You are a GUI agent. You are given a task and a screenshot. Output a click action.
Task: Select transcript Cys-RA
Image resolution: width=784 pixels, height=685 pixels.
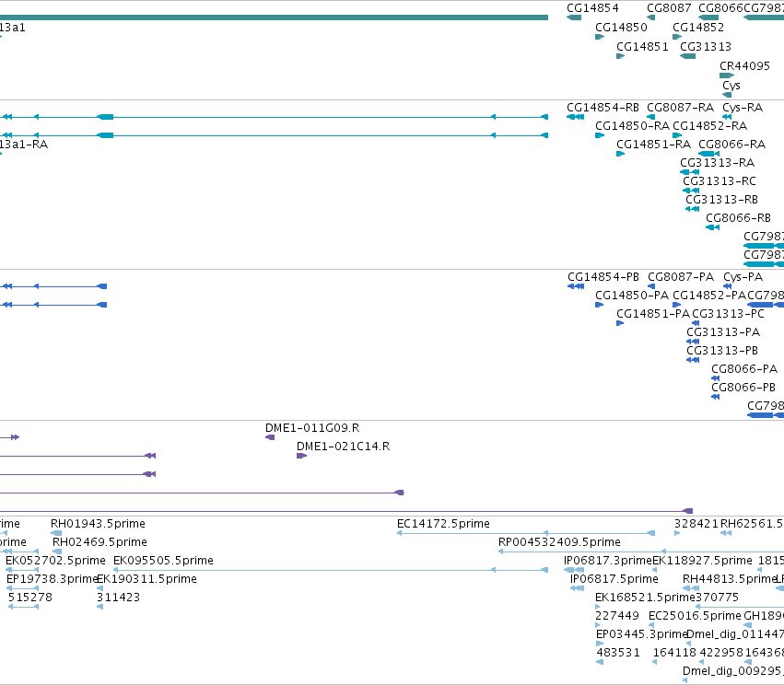pos(743,108)
